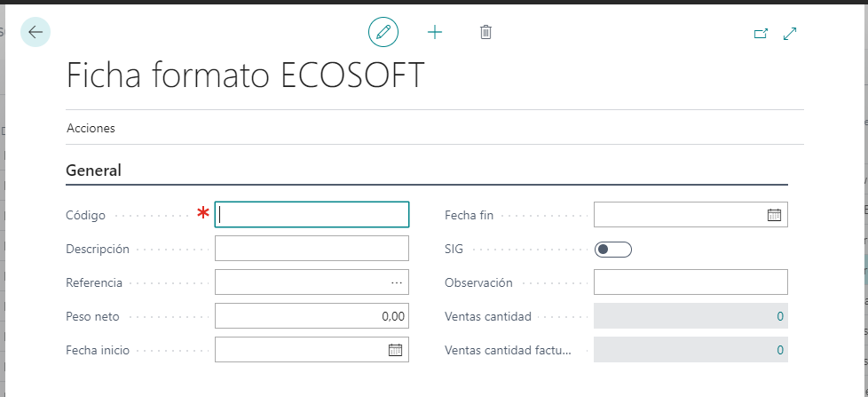
Task: Go back with the arrow button
Action: click(36, 32)
